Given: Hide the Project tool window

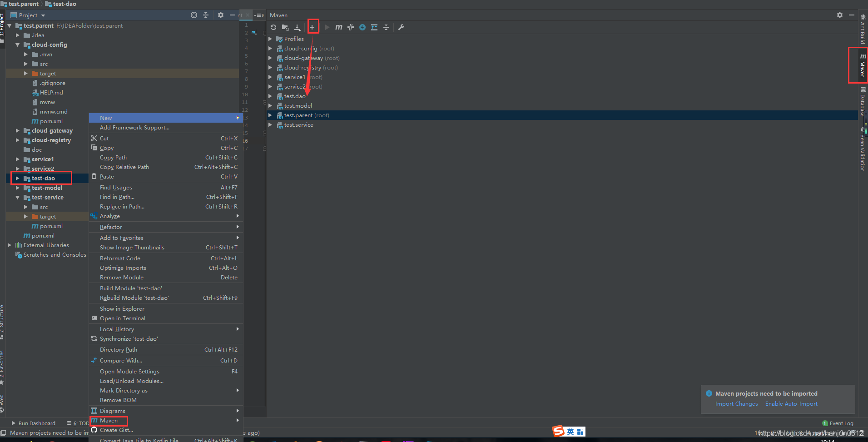Looking at the screenshot, I should click(x=233, y=15).
